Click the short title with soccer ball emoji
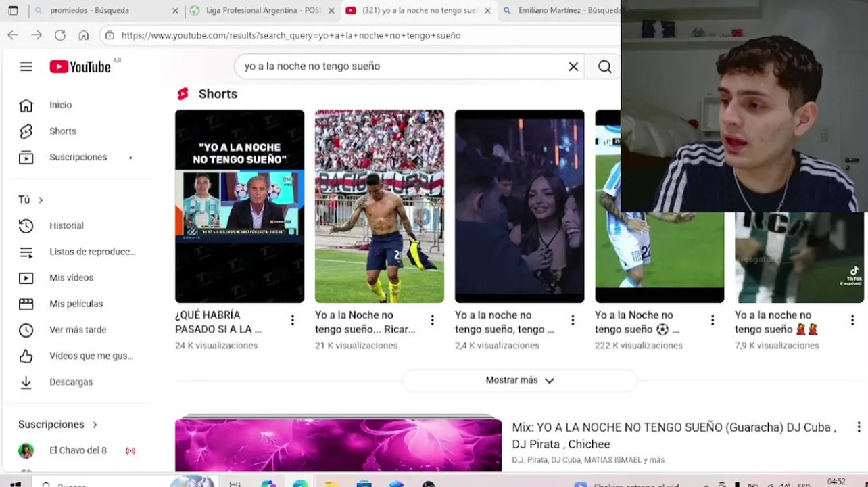 point(637,322)
